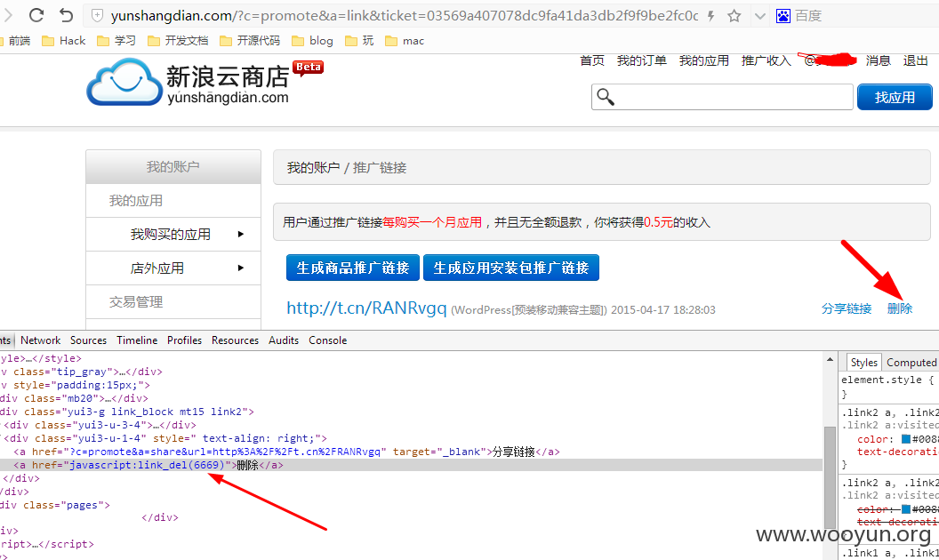The image size is (939, 560).
Task: Expand 我购买的应用 submenu arrow
Action: [241, 234]
